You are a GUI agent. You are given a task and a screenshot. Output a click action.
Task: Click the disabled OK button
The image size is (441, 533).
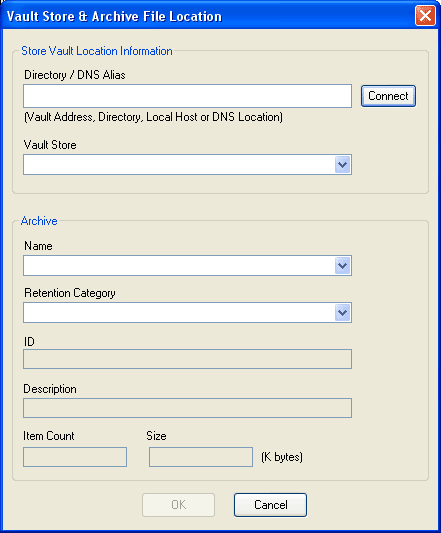[179, 505]
